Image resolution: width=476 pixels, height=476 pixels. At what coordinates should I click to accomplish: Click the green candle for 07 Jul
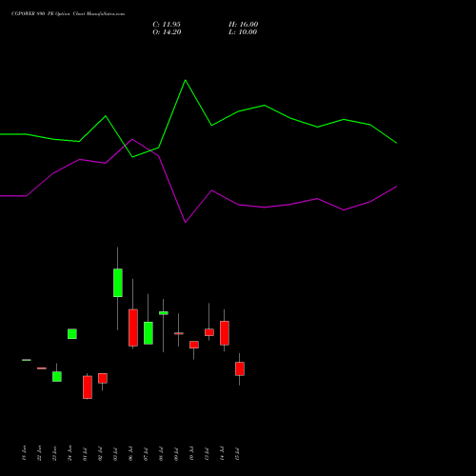click(x=149, y=333)
